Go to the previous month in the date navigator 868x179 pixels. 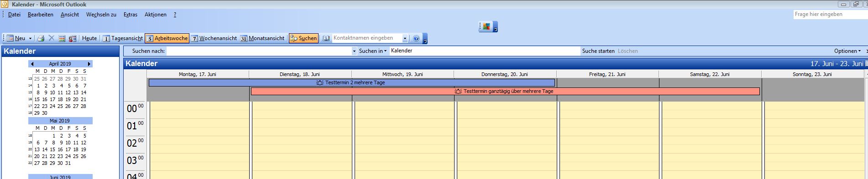pos(32,64)
